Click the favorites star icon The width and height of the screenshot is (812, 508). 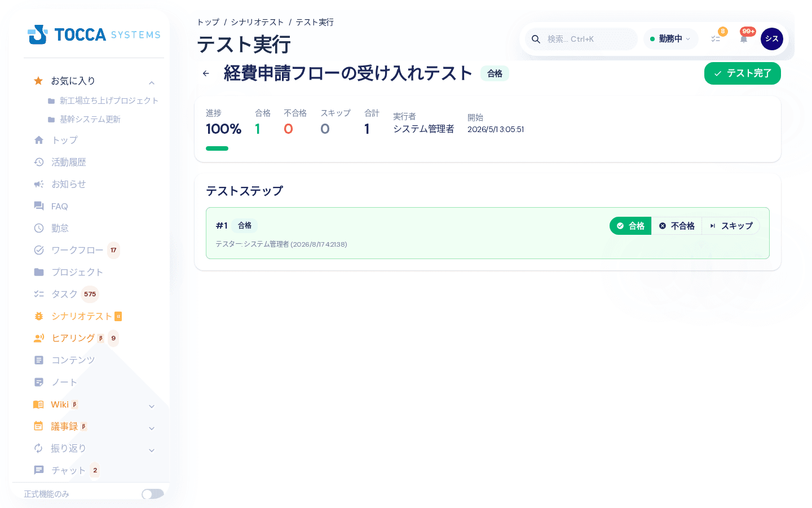[38, 81]
